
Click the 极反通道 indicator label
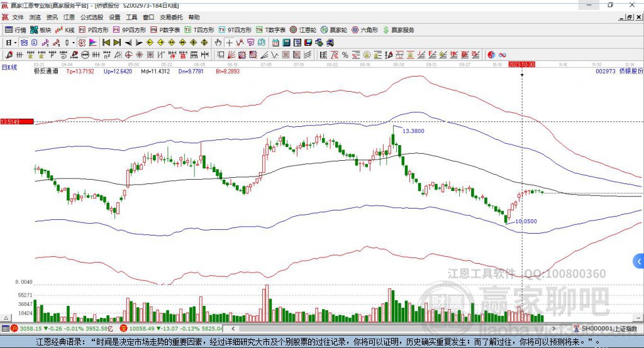46,71
